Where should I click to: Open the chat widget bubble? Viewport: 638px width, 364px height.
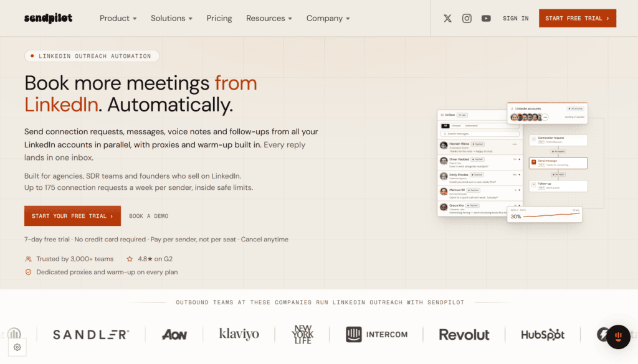(618, 337)
